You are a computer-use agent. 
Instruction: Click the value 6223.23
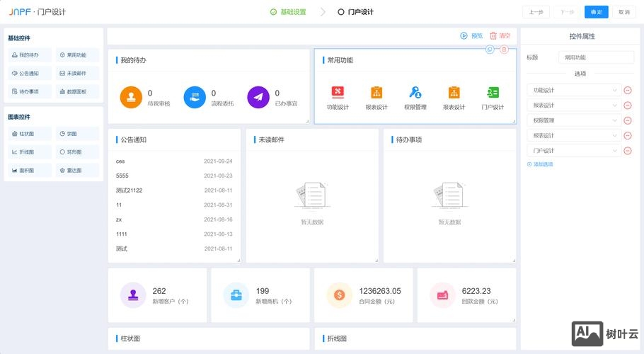pos(476,291)
